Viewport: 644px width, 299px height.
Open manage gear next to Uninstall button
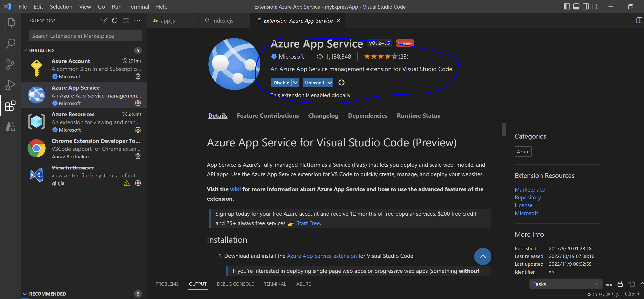pyautogui.click(x=341, y=82)
